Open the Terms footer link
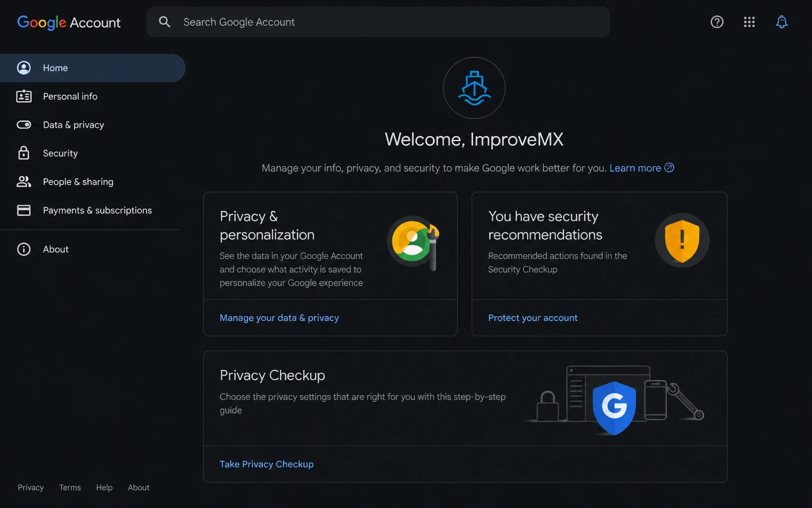812x508 pixels. 70,488
